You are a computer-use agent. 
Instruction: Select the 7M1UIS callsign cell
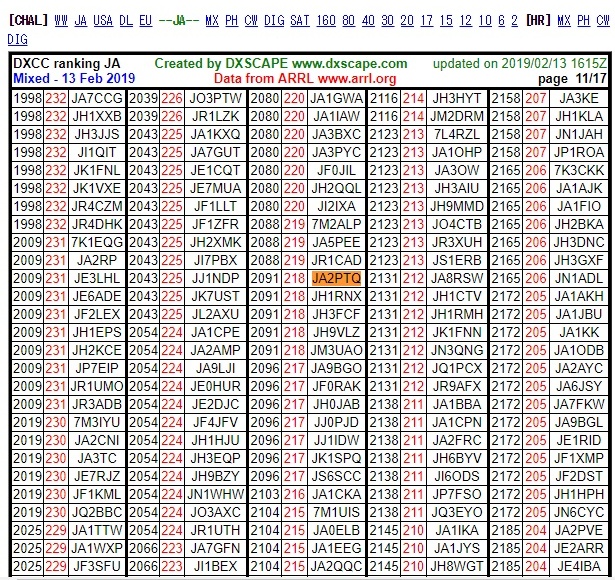click(336, 512)
